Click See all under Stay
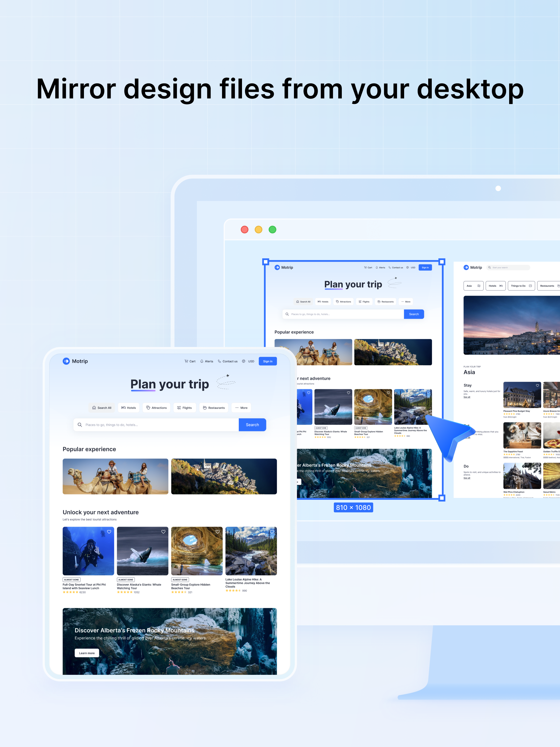560x747 pixels. tap(467, 397)
